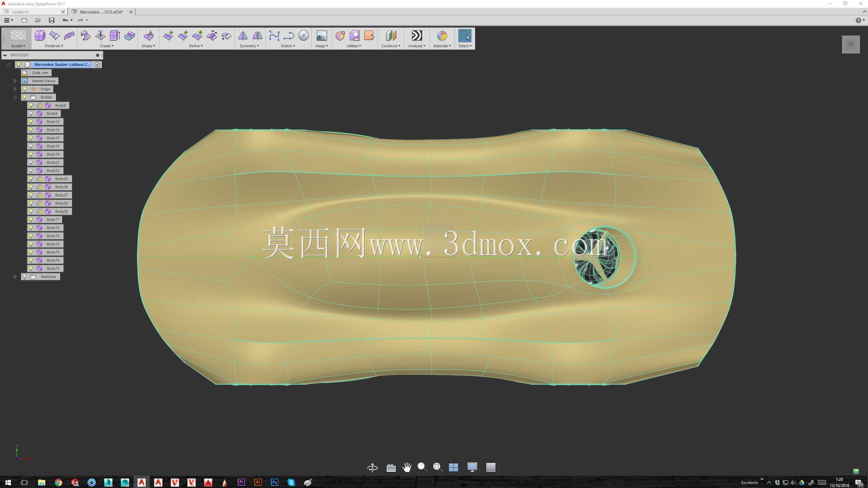868x488 pixels.
Task: Click the Browser panel minimize button
Action: pos(97,55)
